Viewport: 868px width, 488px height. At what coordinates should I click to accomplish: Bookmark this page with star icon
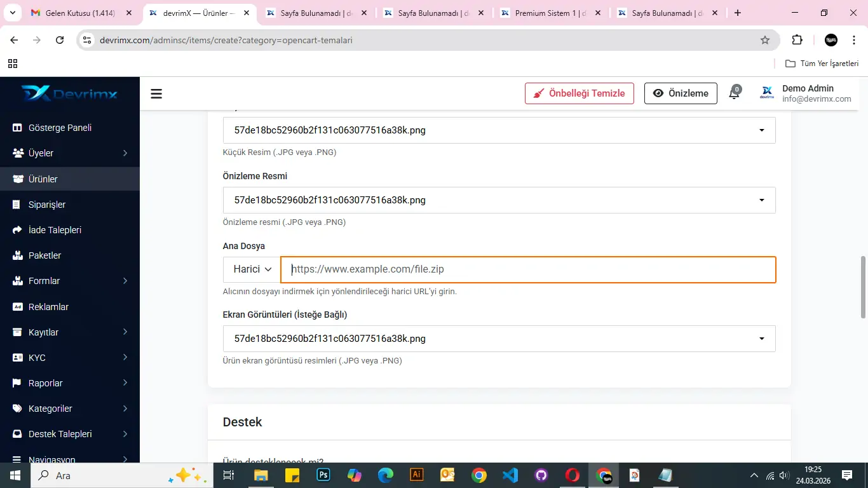pyautogui.click(x=765, y=40)
